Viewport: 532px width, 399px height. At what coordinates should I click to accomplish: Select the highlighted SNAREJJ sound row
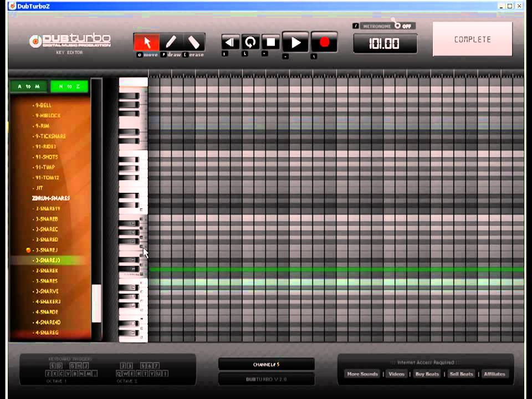point(48,260)
